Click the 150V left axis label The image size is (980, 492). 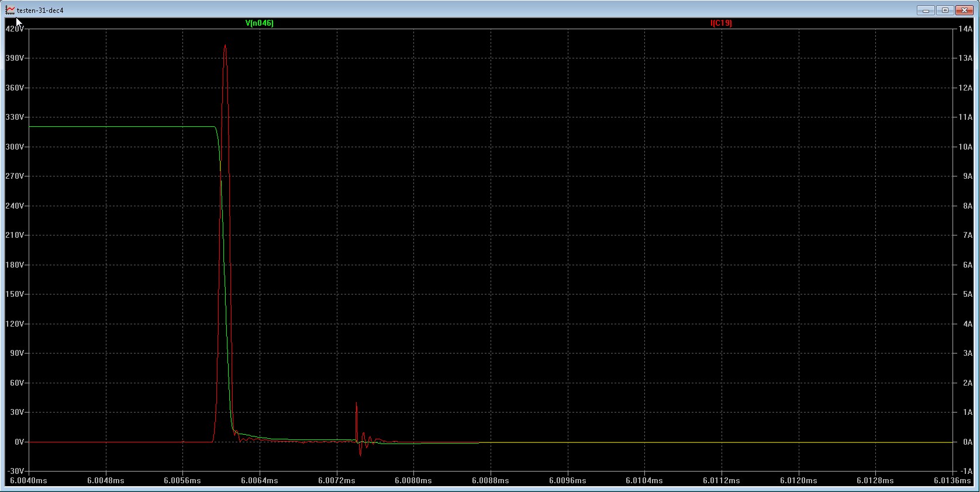tap(15, 294)
